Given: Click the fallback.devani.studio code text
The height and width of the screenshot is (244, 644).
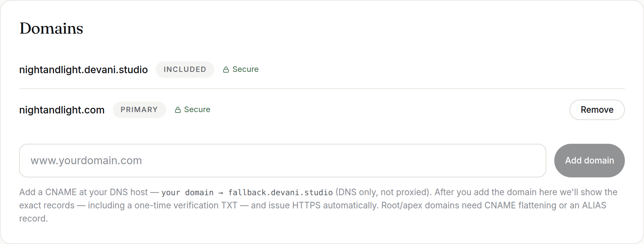Looking at the screenshot, I should click(280, 192).
